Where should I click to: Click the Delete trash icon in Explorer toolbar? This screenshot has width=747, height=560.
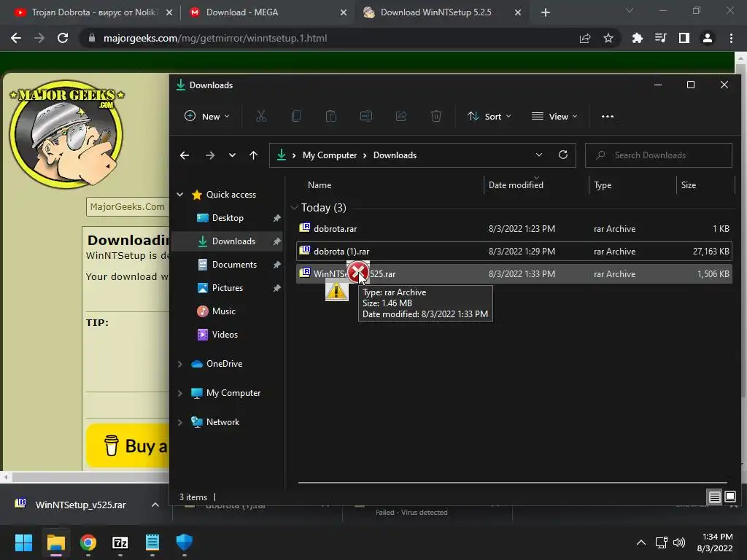[x=436, y=116]
